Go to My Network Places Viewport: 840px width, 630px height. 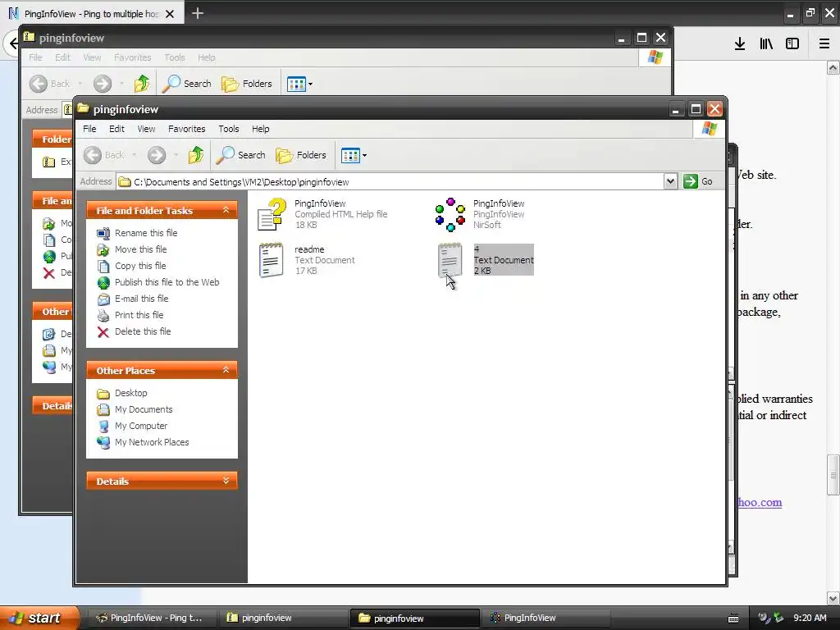click(x=152, y=442)
